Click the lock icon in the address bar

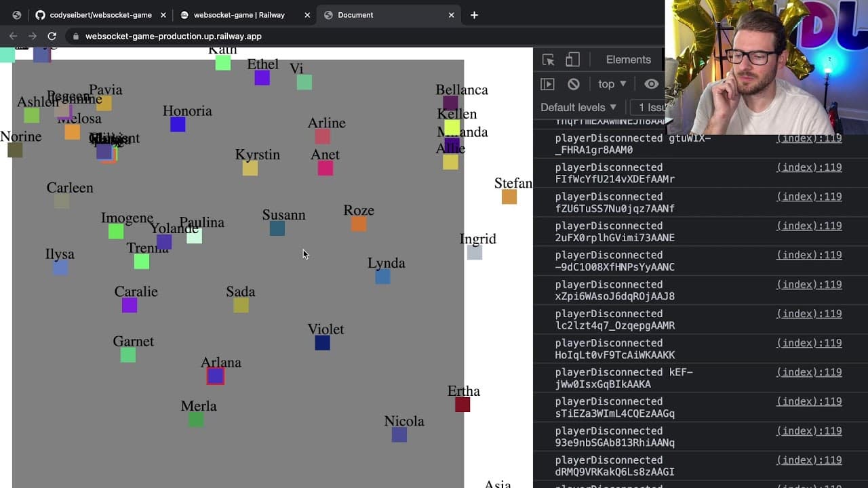pos(75,37)
